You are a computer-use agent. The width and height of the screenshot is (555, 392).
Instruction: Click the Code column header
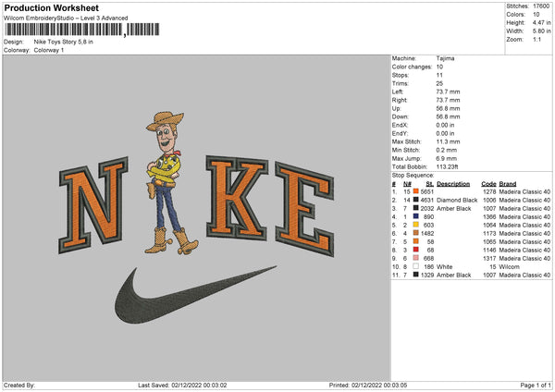tap(488, 184)
